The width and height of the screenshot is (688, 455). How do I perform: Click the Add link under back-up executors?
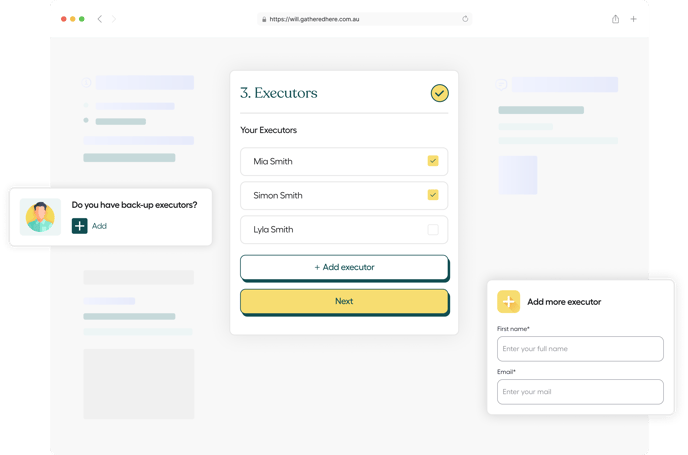pyautogui.click(x=99, y=226)
